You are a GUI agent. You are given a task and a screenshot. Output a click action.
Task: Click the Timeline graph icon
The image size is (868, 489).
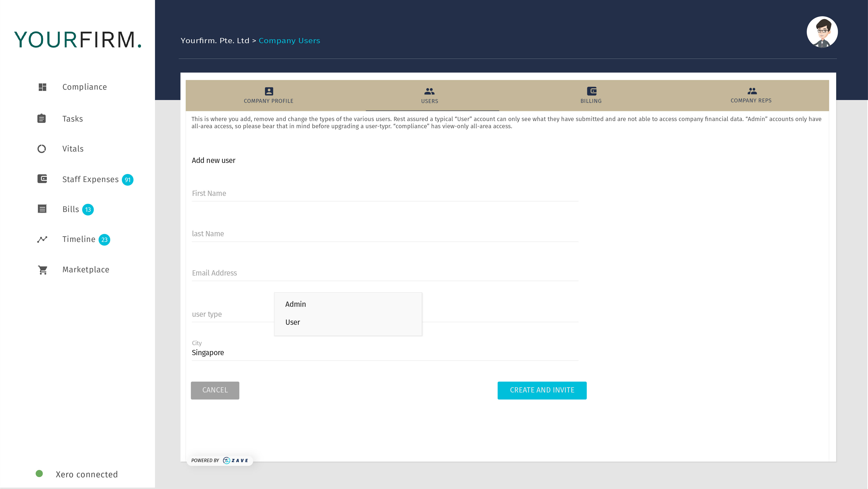pos(42,240)
